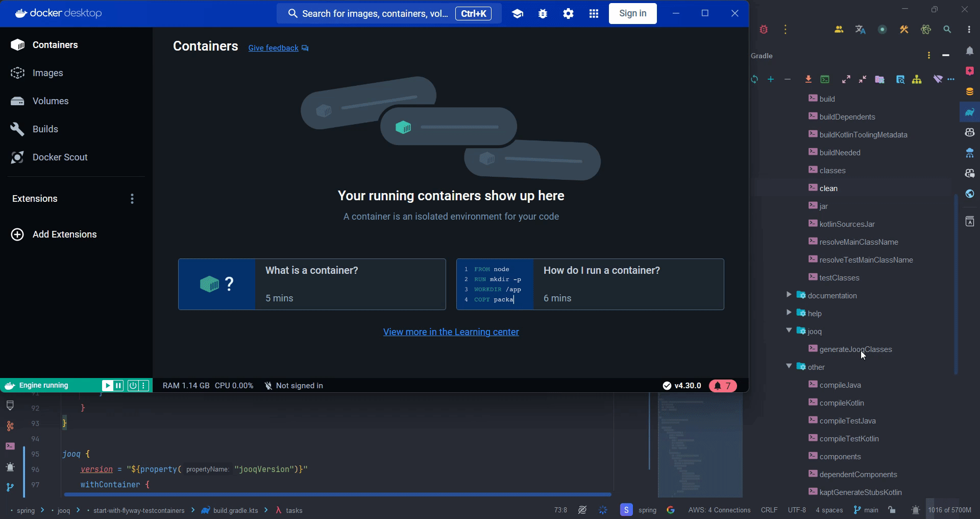Viewport: 980px width, 519px height.
Task: Click the Gradle dependency hierarchy icon
Action: tap(917, 79)
